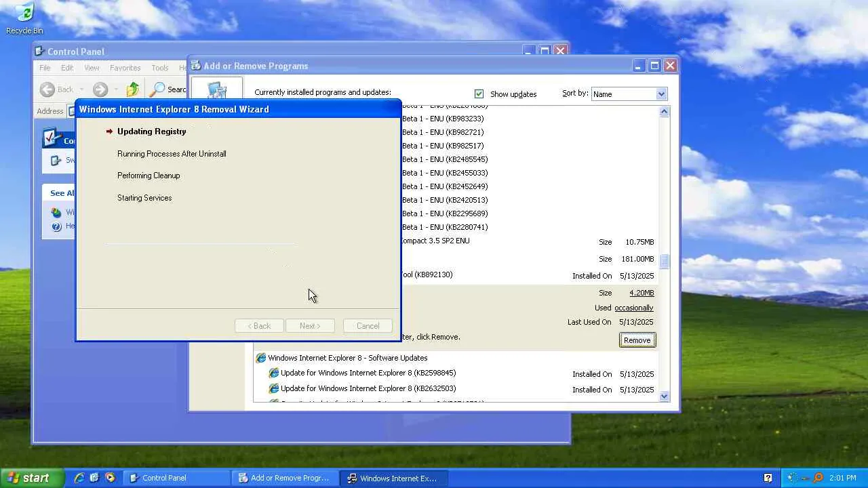Switch to Control Panel taskbar button
The image size is (868, 488).
[176, 478]
